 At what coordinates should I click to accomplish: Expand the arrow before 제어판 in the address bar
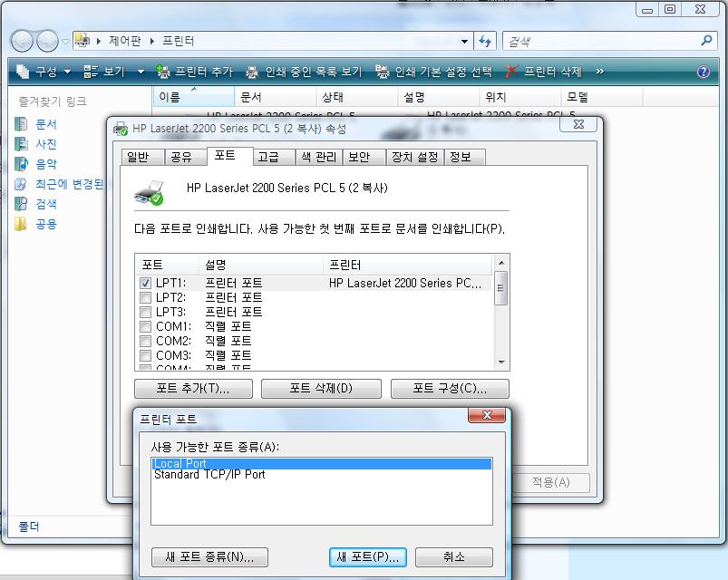[x=99, y=41]
